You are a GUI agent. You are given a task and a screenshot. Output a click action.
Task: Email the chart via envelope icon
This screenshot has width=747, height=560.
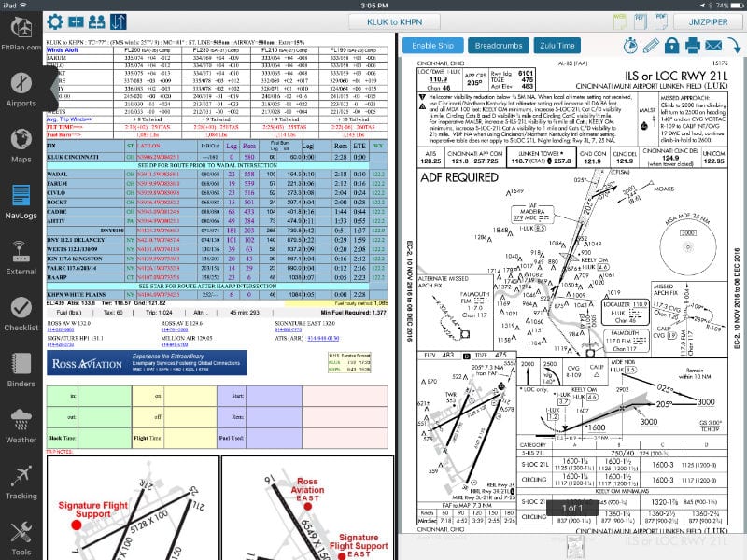click(714, 45)
